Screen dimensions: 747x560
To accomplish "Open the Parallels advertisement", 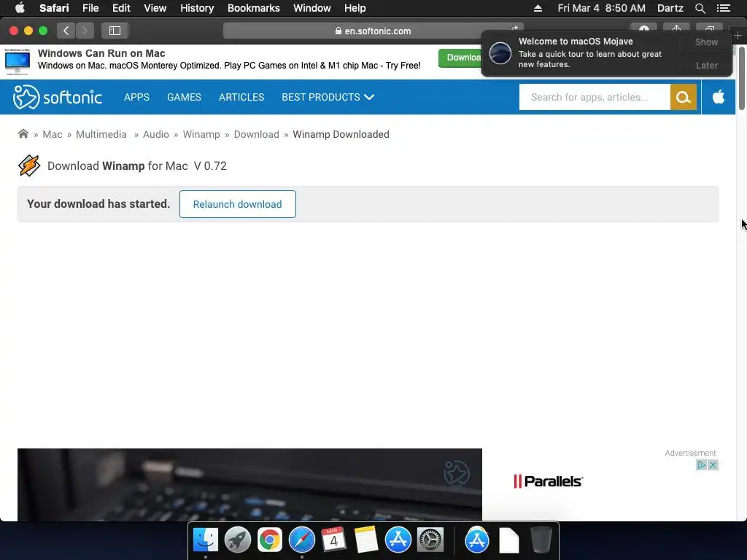I will click(549, 481).
